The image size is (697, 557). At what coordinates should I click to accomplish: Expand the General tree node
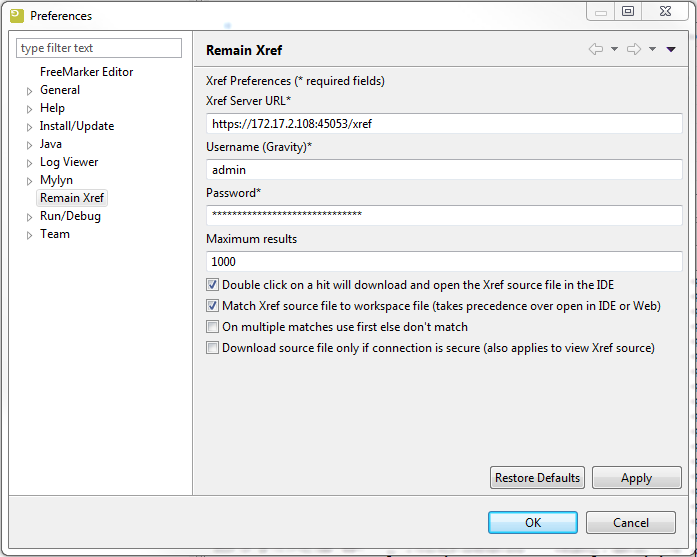tap(29, 91)
